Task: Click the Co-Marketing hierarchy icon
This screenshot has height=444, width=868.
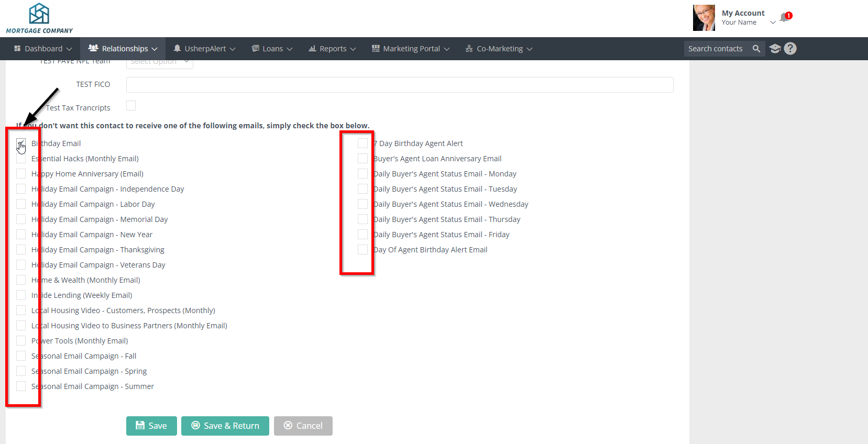Action: (x=469, y=49)
